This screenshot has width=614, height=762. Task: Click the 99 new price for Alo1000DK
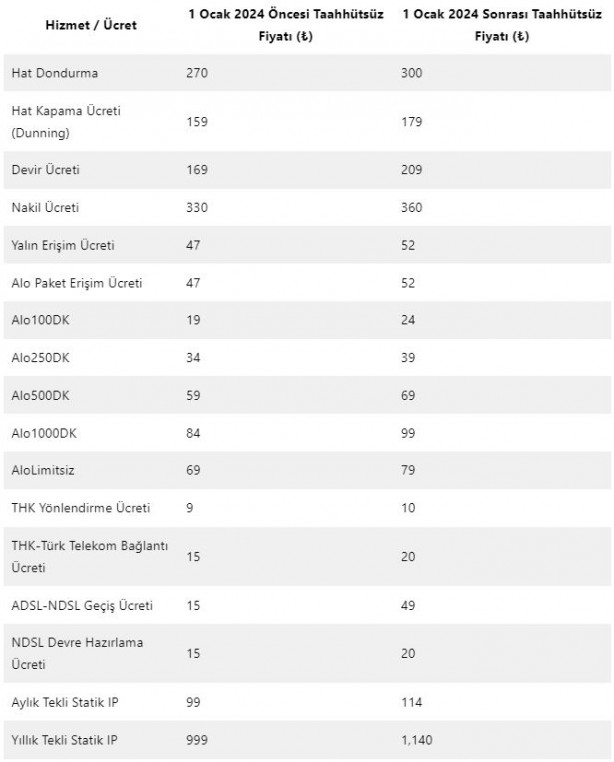[x=410, y=433]
